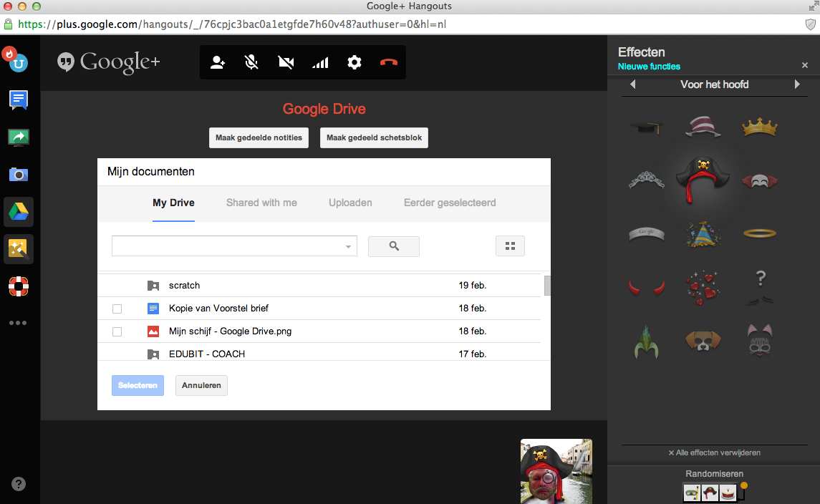Select the pirate hat effect
The height and width of the screenshot is (504, 820).
coord(703,179)
